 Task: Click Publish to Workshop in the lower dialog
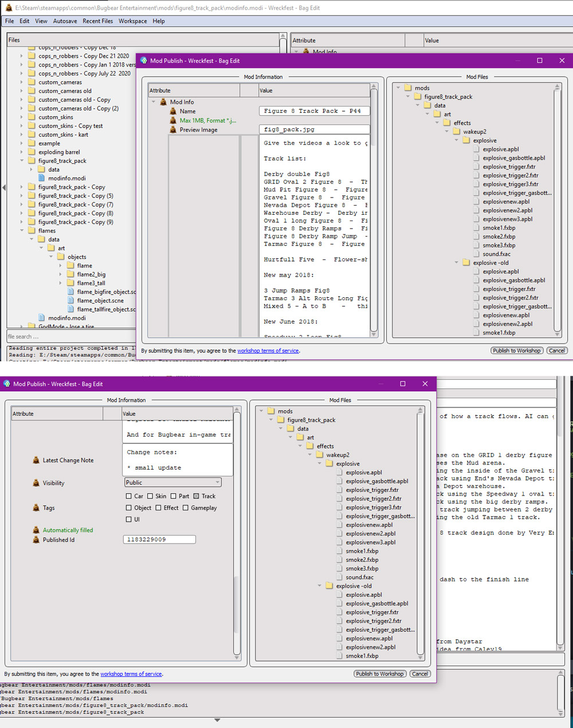pyautogui.click(x=380, y=674)
